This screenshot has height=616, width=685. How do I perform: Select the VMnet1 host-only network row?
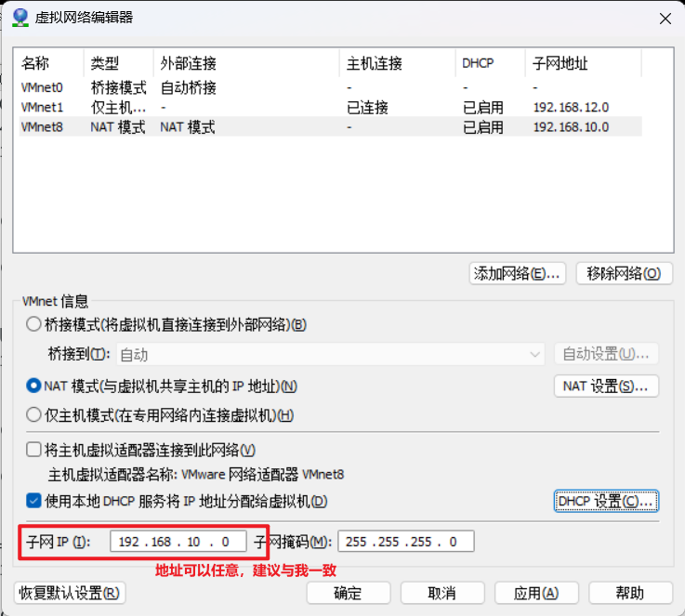point(42,108)
